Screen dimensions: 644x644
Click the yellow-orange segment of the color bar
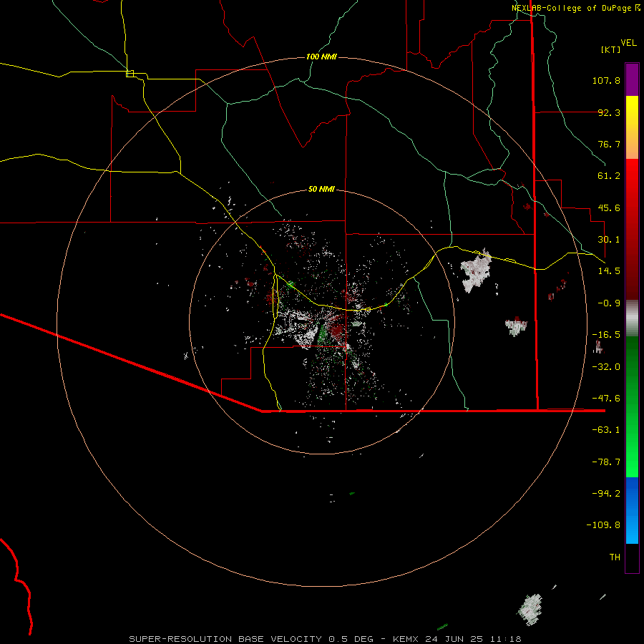(x=632, y=127)
